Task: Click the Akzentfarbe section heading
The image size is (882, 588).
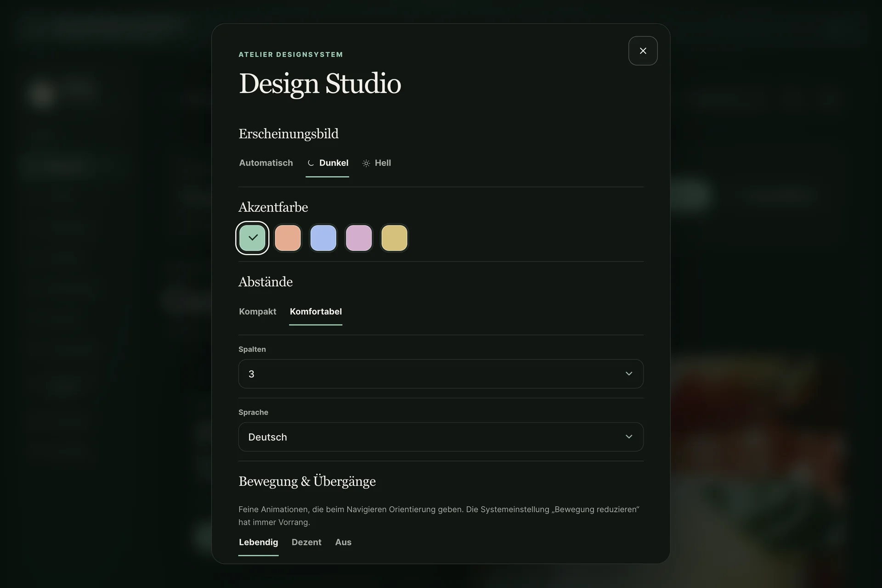Action: click(273, 207)
